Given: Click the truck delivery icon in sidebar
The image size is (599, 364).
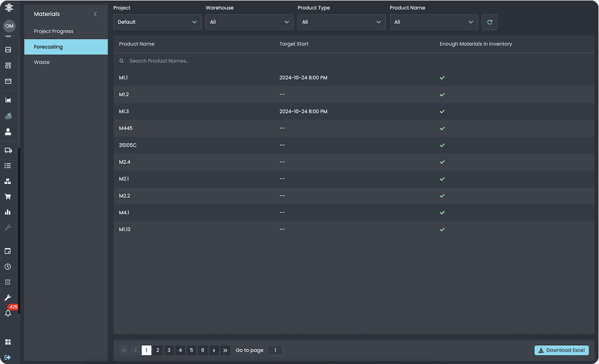Looking at the screenshot, I should coord(8,150).
